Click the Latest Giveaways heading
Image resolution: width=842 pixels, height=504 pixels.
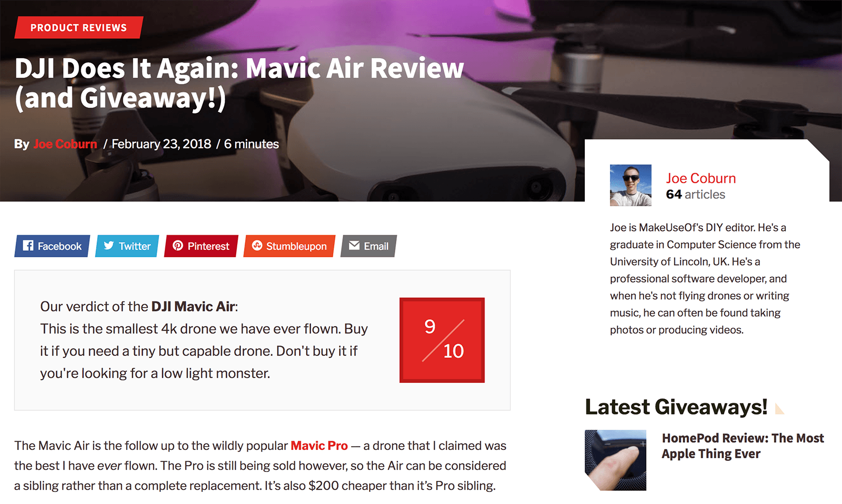[x=676, y=407]
